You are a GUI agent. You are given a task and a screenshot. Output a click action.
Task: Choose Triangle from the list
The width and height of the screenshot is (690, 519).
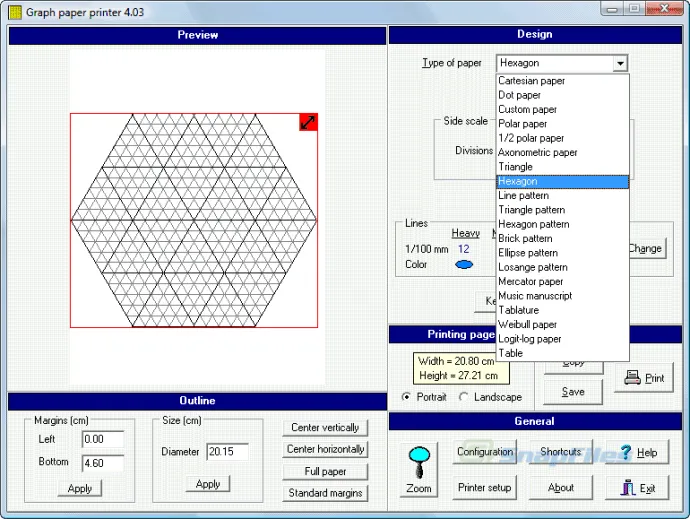pyautogui.click(x=562, y=167)
